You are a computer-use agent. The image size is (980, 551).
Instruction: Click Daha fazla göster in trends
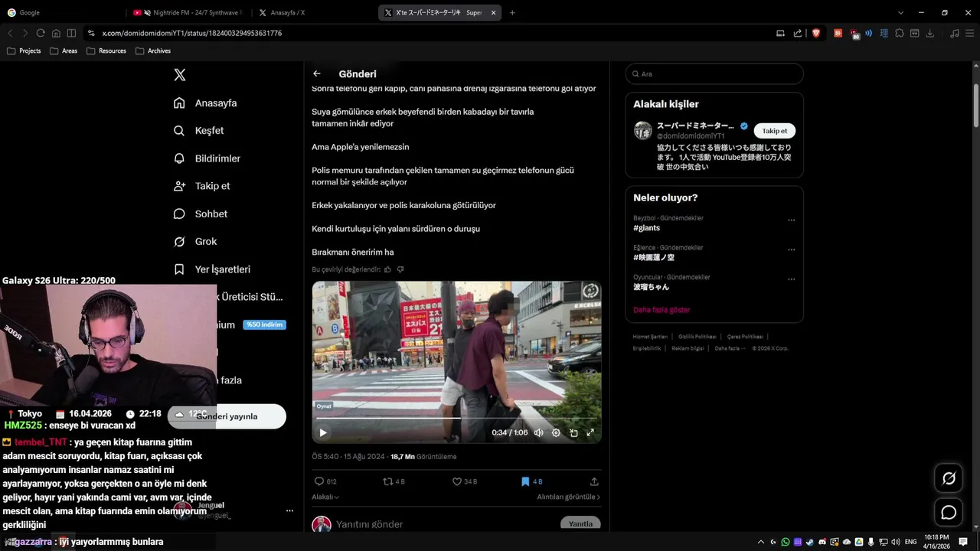point(661,310)
